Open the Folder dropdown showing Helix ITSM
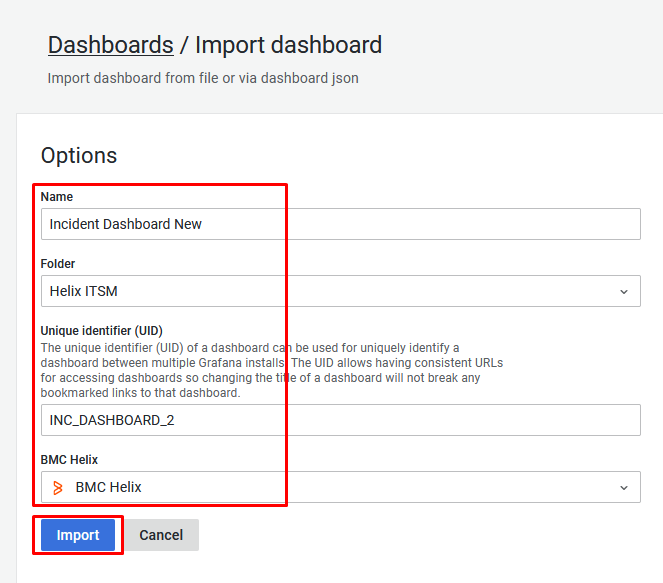Screen dimensions: 663x583 pos(341,291)
